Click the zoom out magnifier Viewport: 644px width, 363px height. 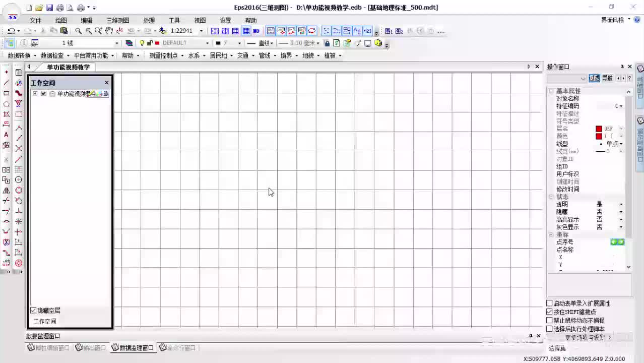click(78, 31)
